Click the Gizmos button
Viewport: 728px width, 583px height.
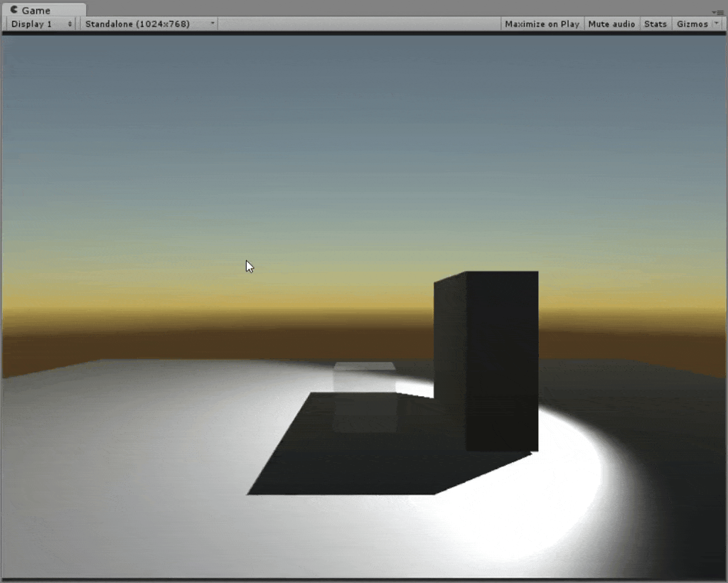pos(691,24)
